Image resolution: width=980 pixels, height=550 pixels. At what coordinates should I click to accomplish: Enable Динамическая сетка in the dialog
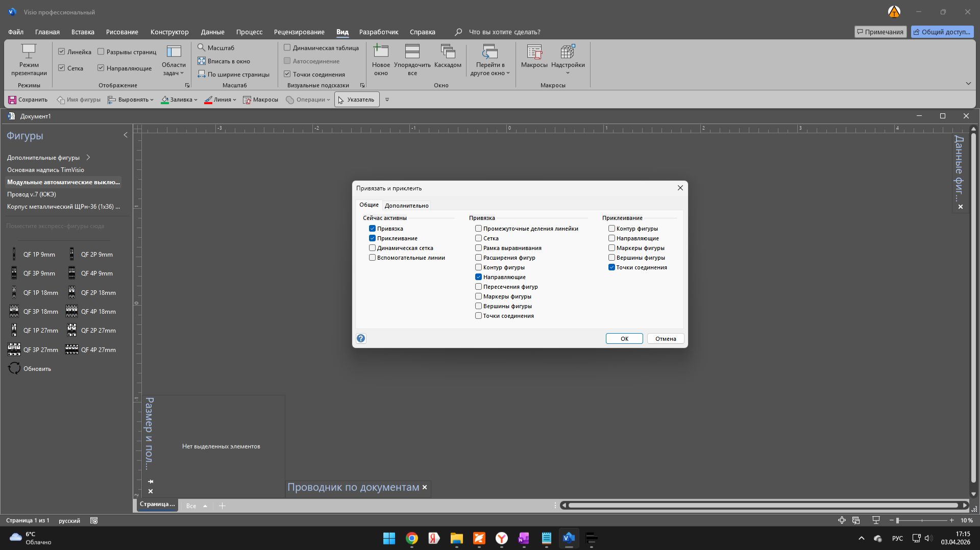pos(373,247)
